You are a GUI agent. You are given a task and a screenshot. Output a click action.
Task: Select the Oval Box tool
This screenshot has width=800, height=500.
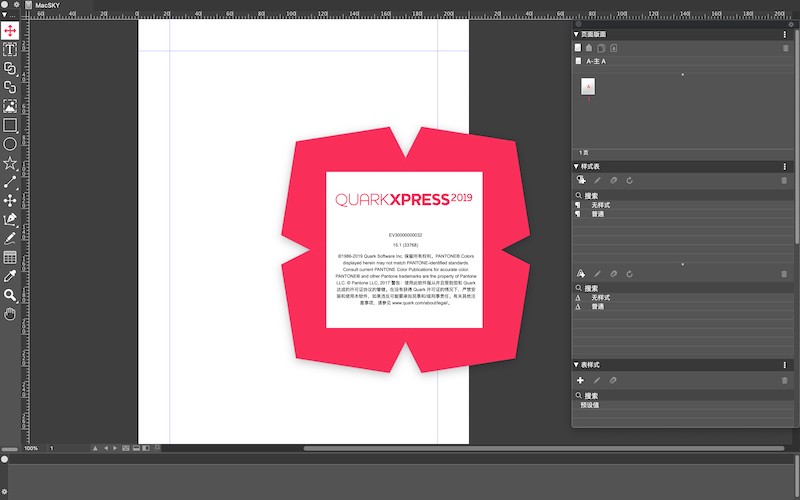point(10,144)
